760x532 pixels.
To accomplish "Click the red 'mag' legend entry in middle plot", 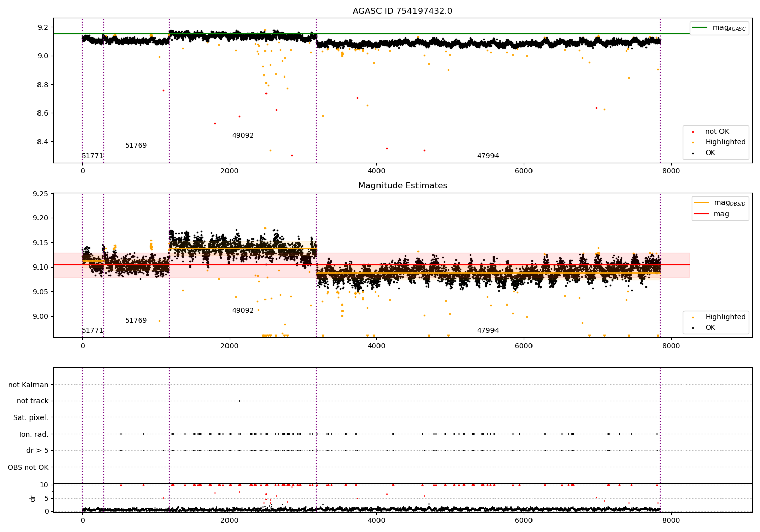I will 721,214.
